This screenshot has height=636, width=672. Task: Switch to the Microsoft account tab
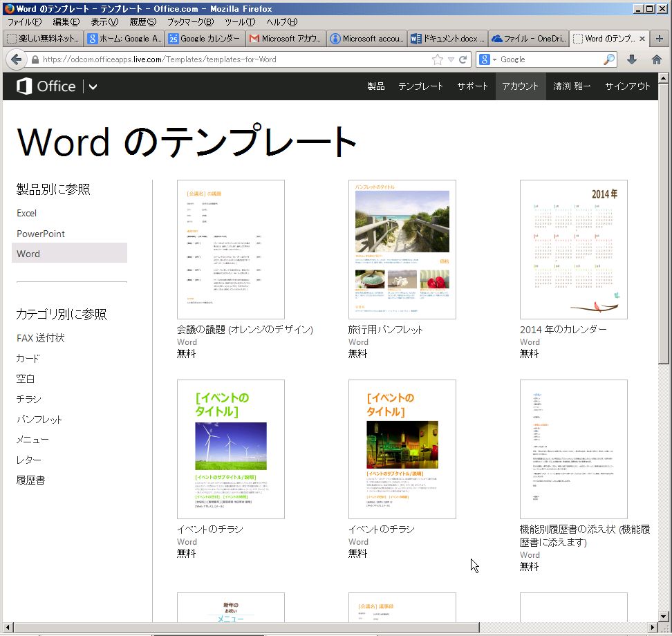366,39
